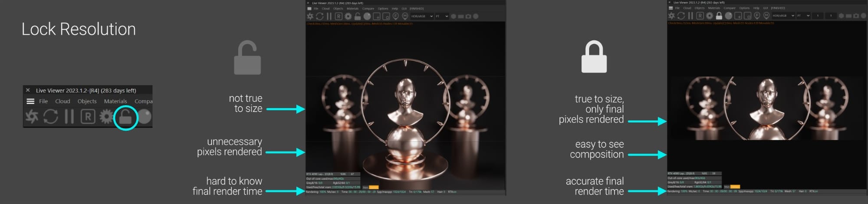The width and height of the screenshot is (868, 204).
Task: Open hamburger menu in middle unlocked Live Viewer
Action: (x=309, y=9)
